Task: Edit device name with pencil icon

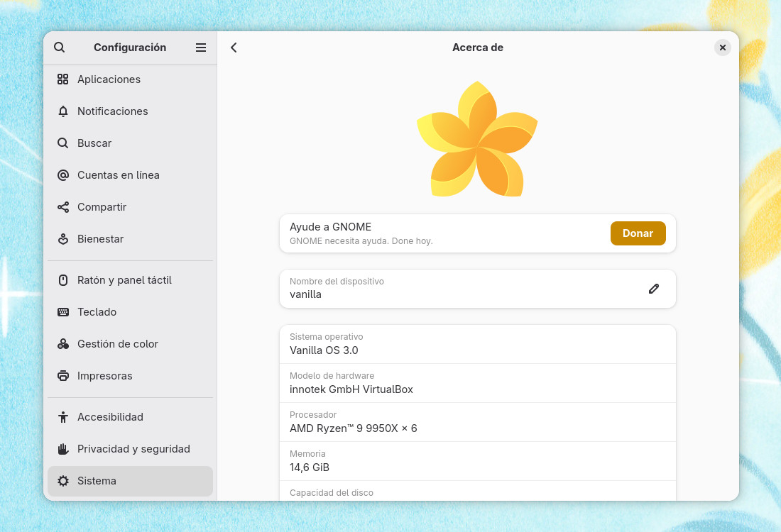Action: (653, 289)
